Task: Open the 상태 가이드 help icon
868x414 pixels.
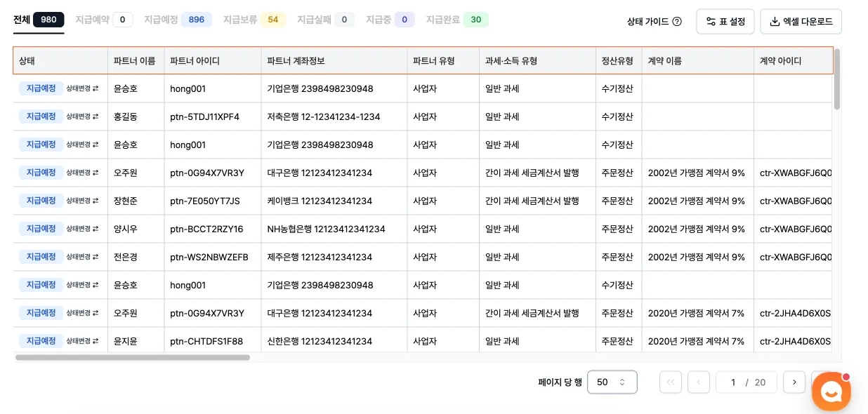Action: 677,22
